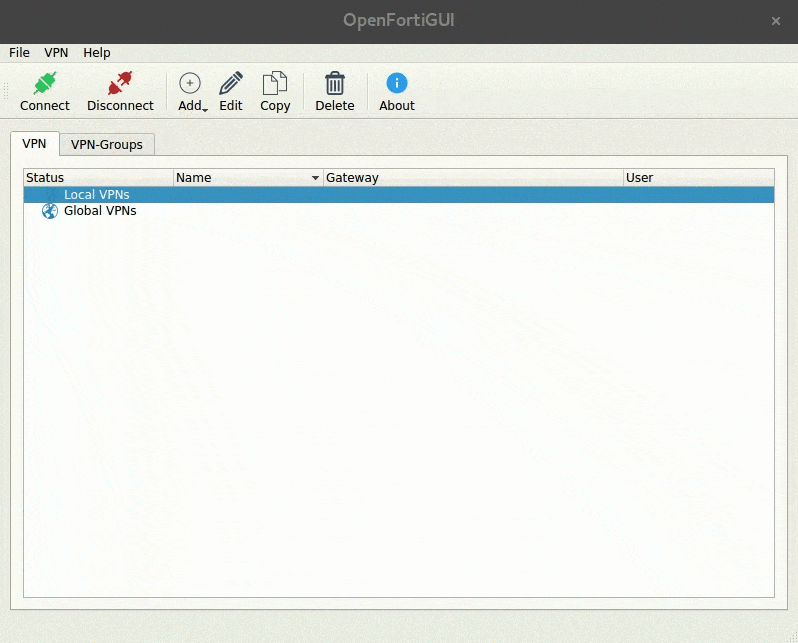Open the Help menu
Viewport: 798px width, 643px height.
pos(97,53)
